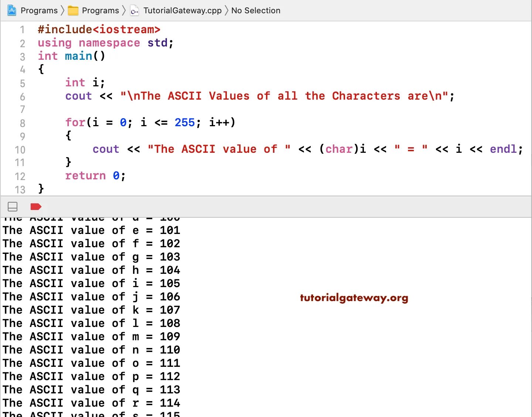Click the output line ending in 110

click(91, 350)
